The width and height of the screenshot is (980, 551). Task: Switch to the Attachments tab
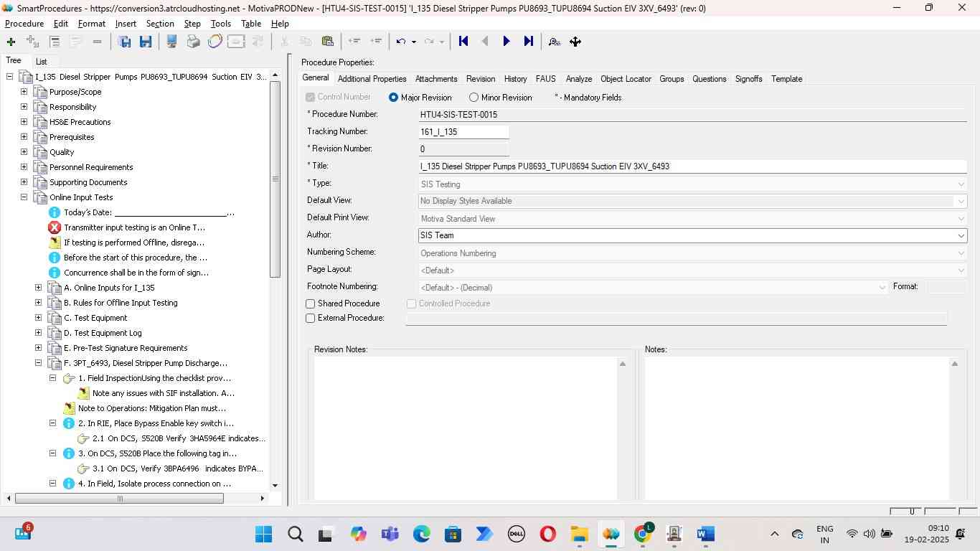click(x=435, y=79)
